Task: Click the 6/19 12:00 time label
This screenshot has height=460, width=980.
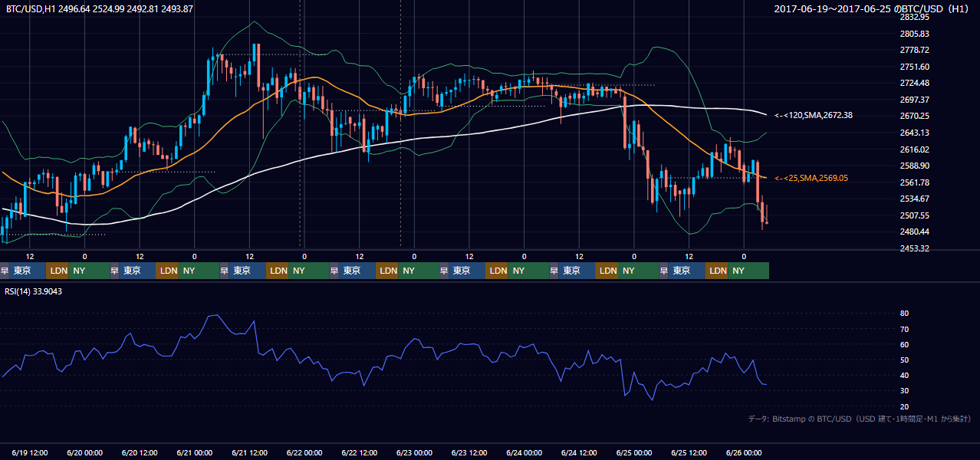Action: point(30,452)
